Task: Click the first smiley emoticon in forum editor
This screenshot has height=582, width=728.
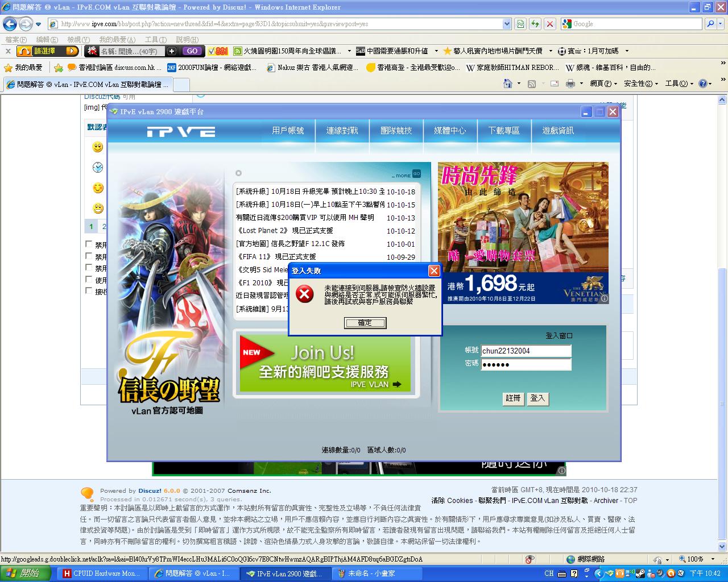Action: click(x=98, y=147)
